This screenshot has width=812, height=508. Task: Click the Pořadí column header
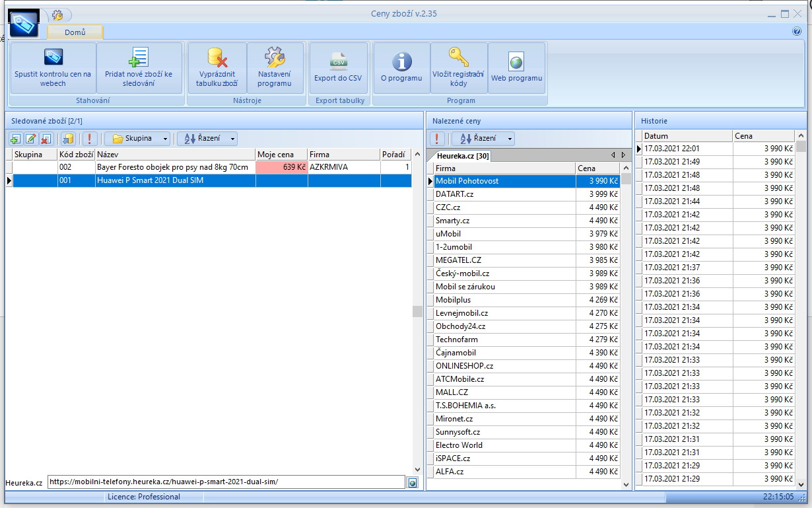pyautogui.click(x=395, y=155)
